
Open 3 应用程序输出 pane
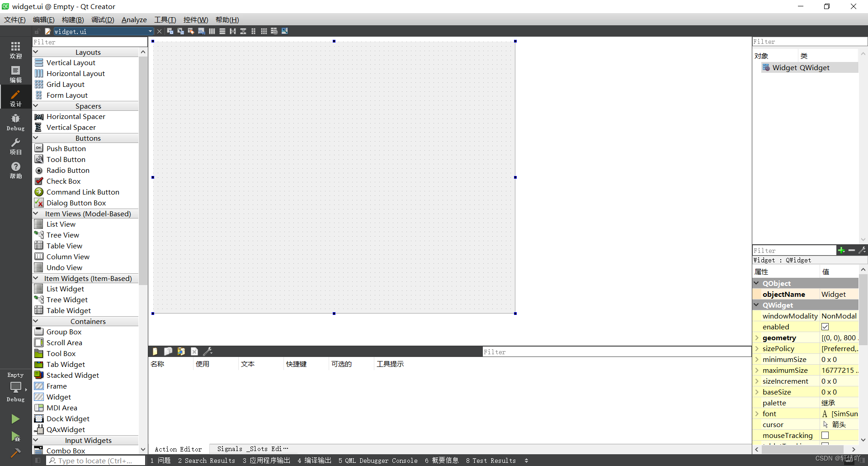[267, 461]
